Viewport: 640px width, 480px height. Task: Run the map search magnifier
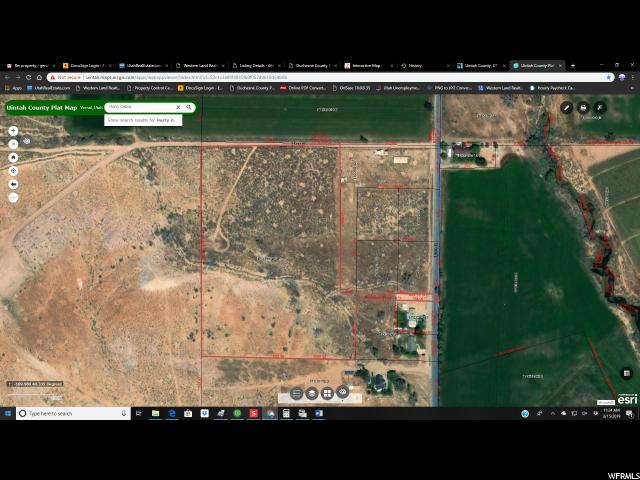pyautogui.click(x=189, y=107)
